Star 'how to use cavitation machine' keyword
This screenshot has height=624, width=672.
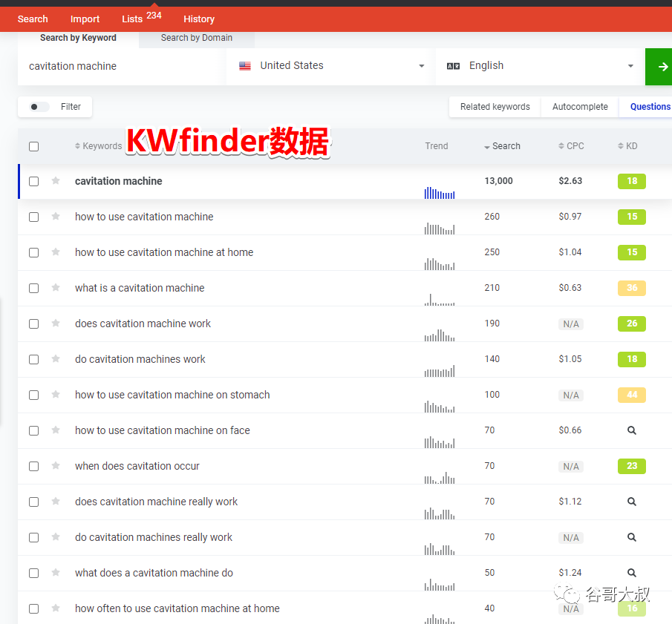tap(56, 216)
